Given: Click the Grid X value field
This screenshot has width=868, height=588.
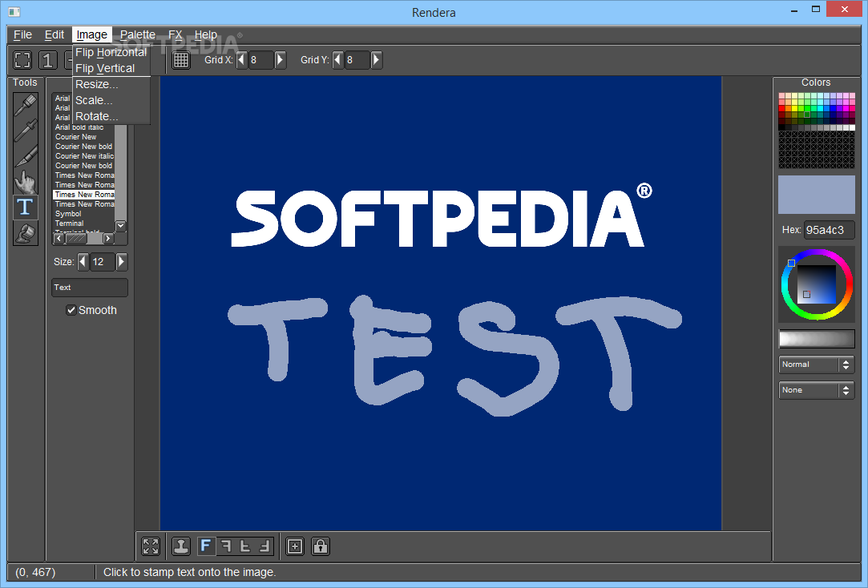Looking at the screenshot, I should pyautogui.click(x=260, y=60).
